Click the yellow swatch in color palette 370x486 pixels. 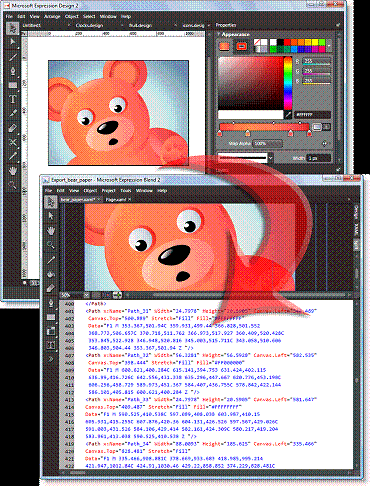(314, 42)
